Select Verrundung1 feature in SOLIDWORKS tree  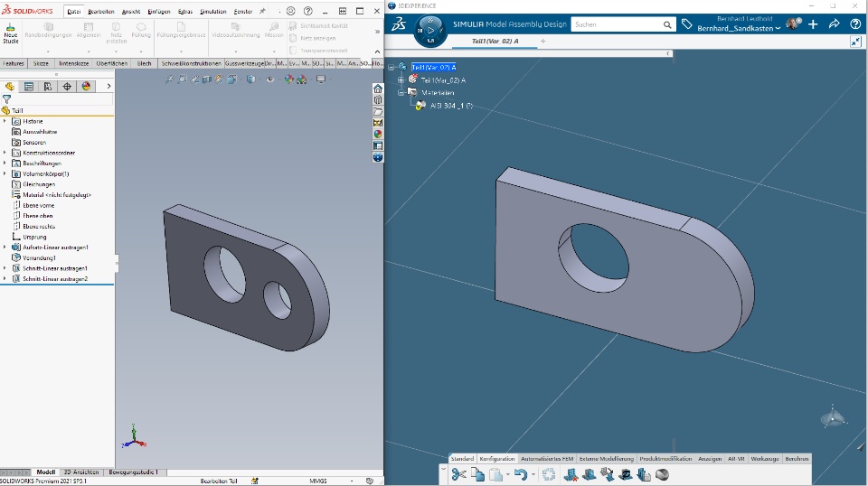(39, 257)
